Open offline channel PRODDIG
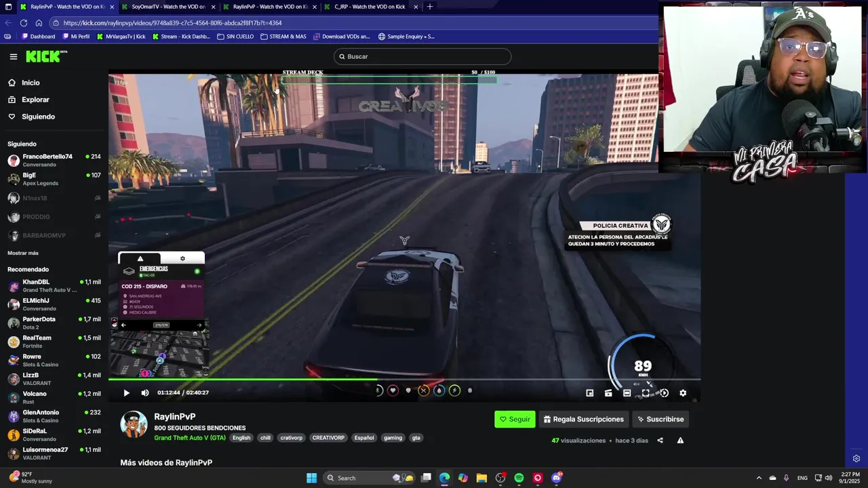The height and width of the screenshot is (488, 868). pos(54,217)
